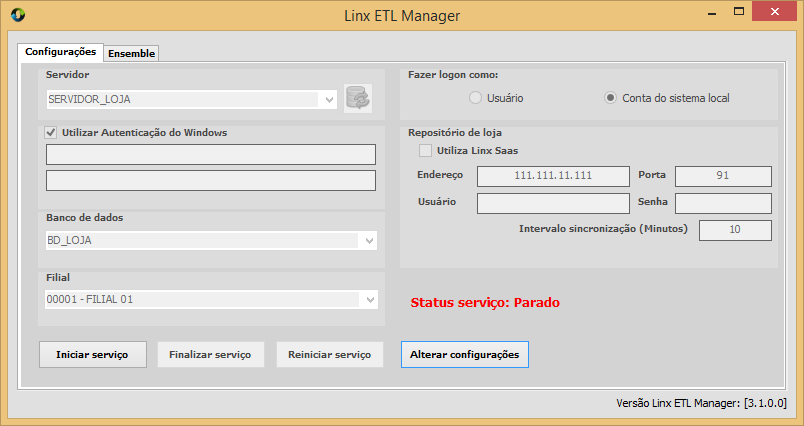Click the Fazer logon como label
This screenshot has height=426, width=804.
pyautogui.click(x=453, y=75)
